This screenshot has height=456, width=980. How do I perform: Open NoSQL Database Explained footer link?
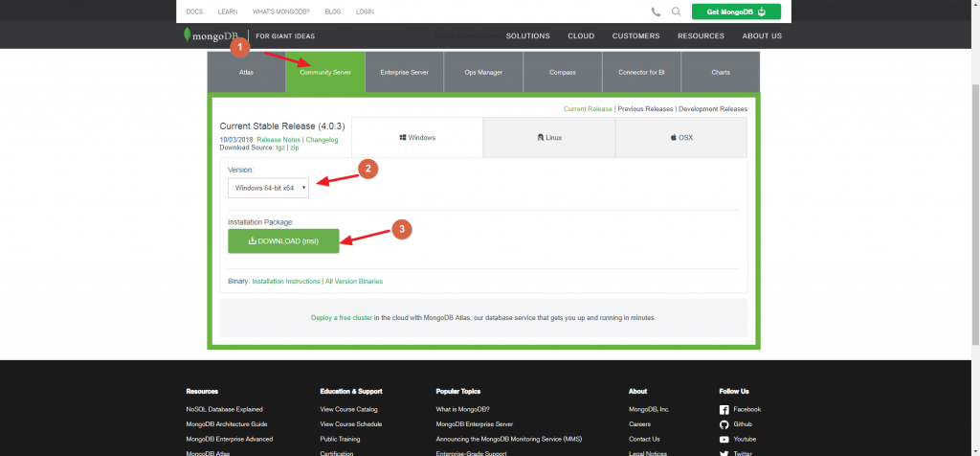pyautogui.click(x=224, y=409)
